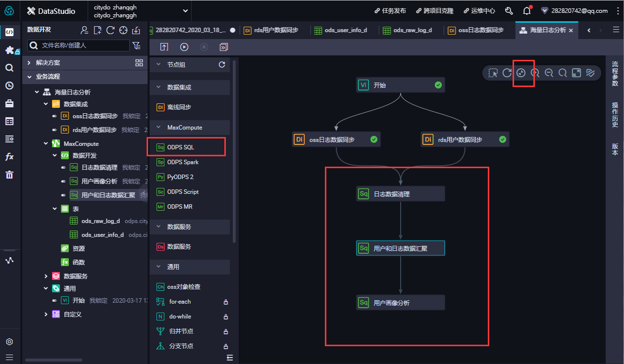Switch to the oss日志数据同步 tab
The image size is (624, 364).
(x=475, y=30)
